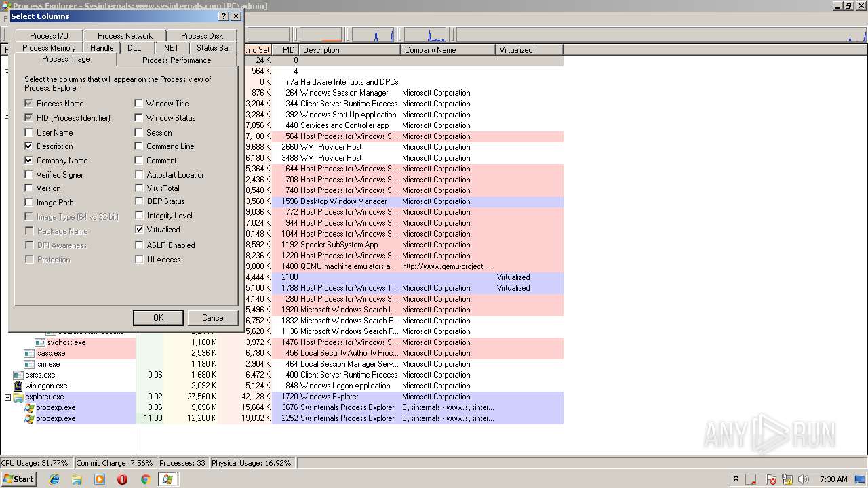
Task: Open Opera browser taskbar icon
Action: point(123,479)
